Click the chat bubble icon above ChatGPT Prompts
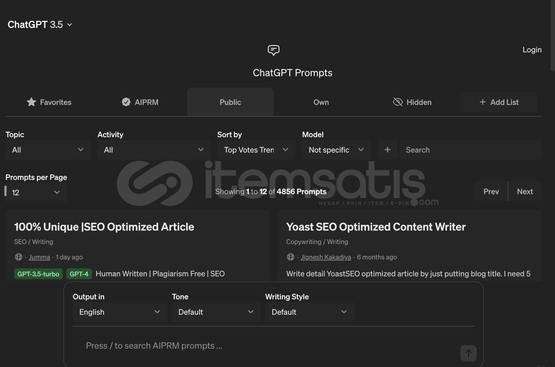Screen dimensions: 555x367 pos(274,50)
